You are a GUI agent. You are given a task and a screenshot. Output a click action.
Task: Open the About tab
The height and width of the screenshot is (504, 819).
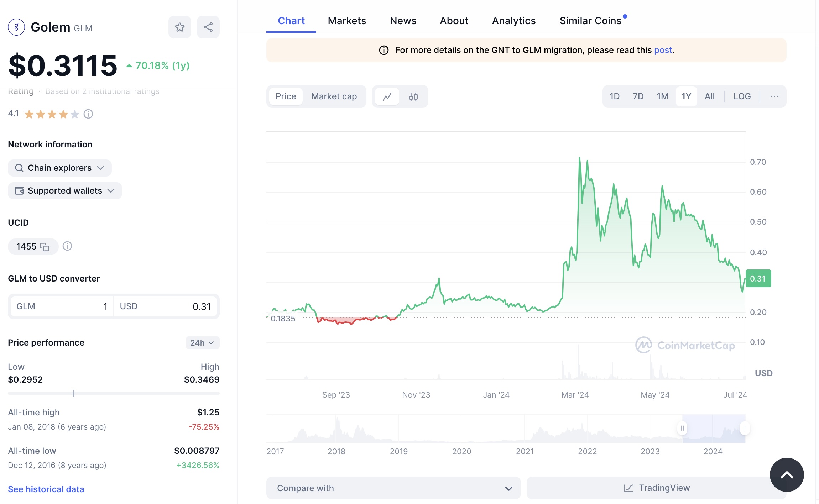pos(454,21)
